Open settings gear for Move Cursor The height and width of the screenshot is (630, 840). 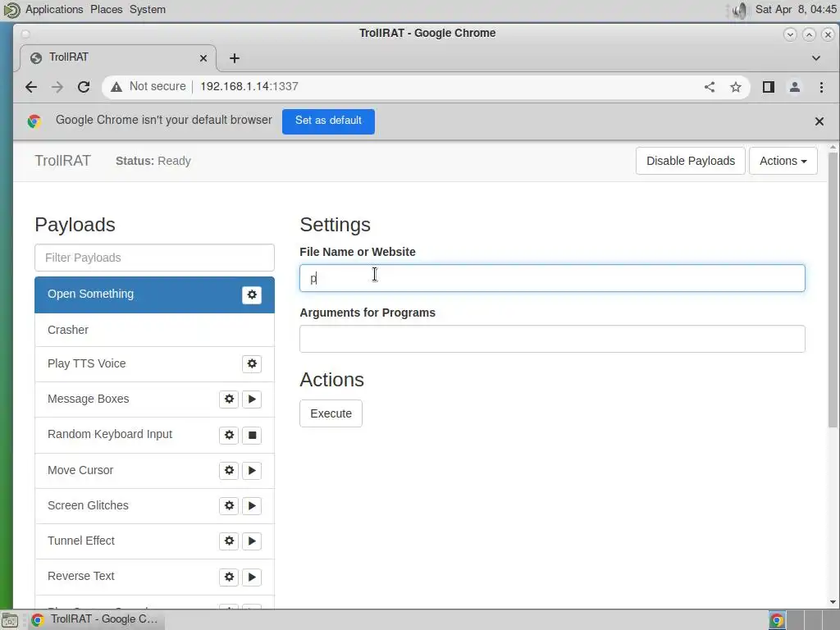click(x=229, y=470)
